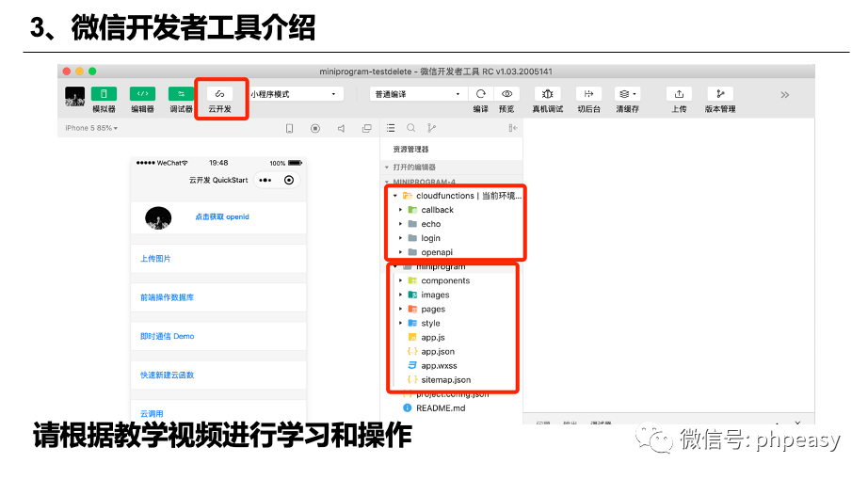Open the 普通编译 compile mode dropdown
The image size is (868, 479).
pyautogui.click(x=419, y=94)
